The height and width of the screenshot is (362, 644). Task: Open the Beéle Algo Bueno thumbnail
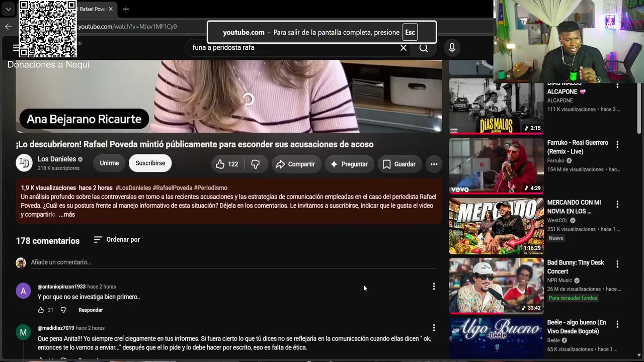point(496,338)
